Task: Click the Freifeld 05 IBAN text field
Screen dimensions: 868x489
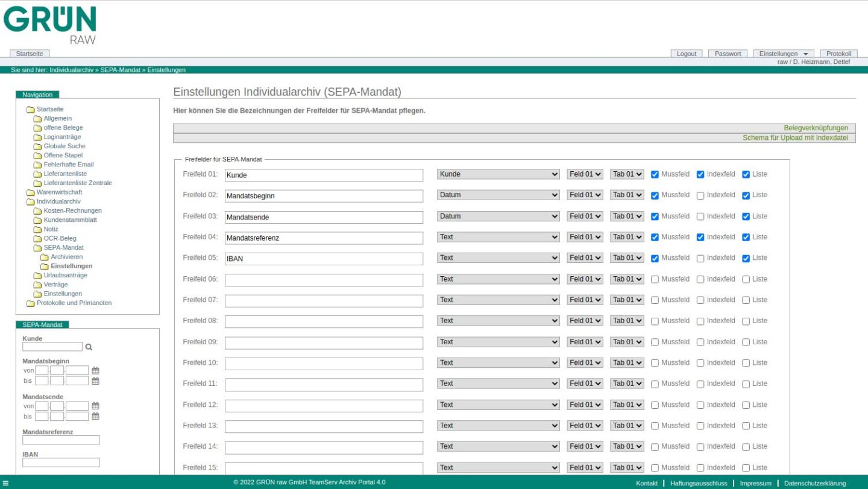Action: pyautogui.click(x=324, y=259)
